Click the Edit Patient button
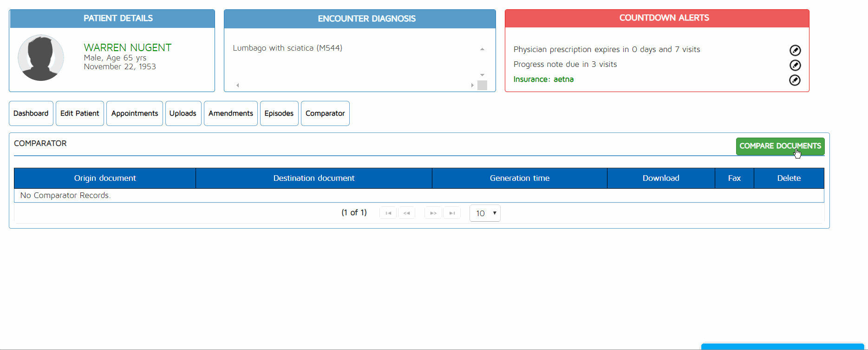The image size is (868, 350). [x=80, y=113]
